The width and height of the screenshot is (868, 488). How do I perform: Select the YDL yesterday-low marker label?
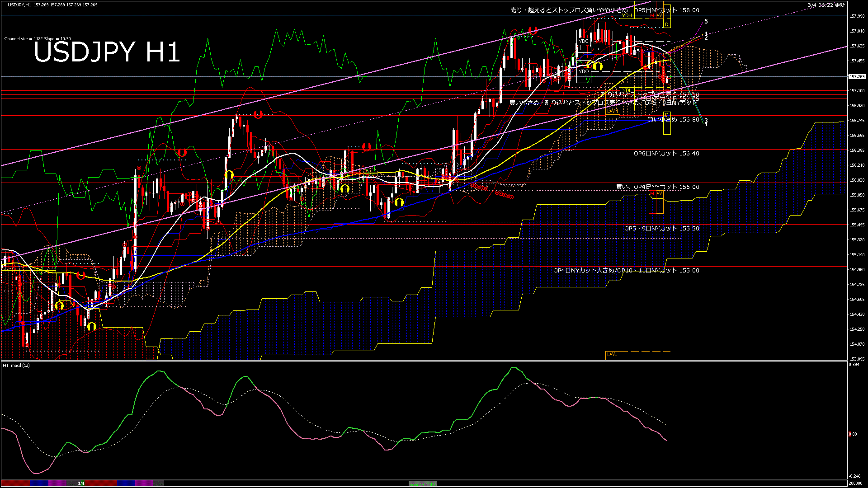626,91
